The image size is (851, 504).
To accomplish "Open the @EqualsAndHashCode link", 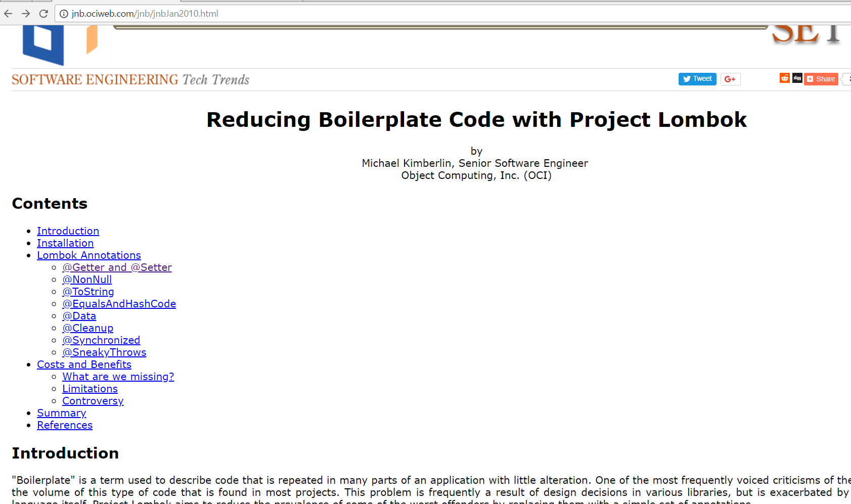I will coord(119,304).
